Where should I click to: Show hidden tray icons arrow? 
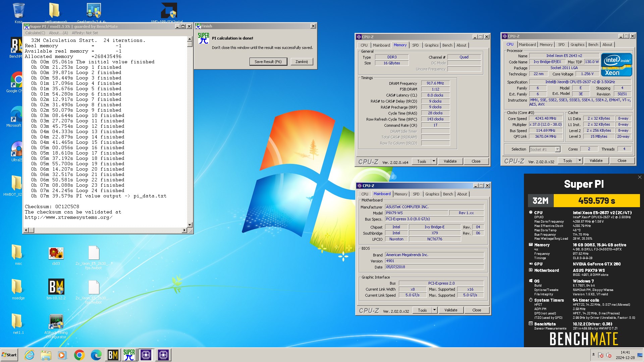click(x=593, y=355)
